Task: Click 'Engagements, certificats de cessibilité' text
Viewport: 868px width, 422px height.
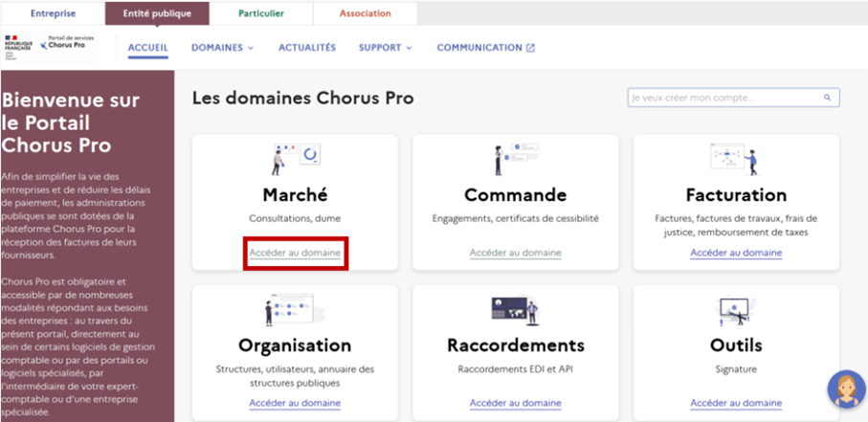Action: (516, 219)
